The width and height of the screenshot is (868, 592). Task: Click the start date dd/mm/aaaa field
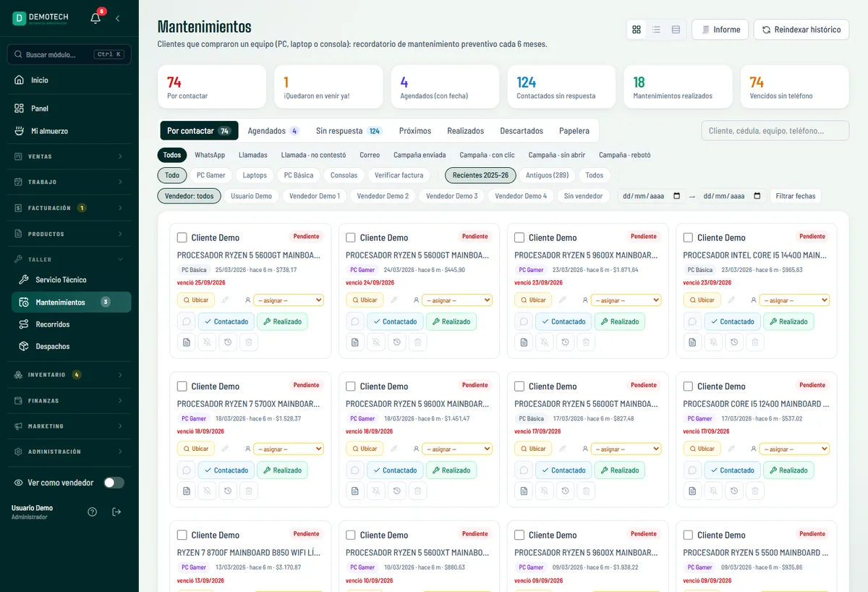click(652, 196)
